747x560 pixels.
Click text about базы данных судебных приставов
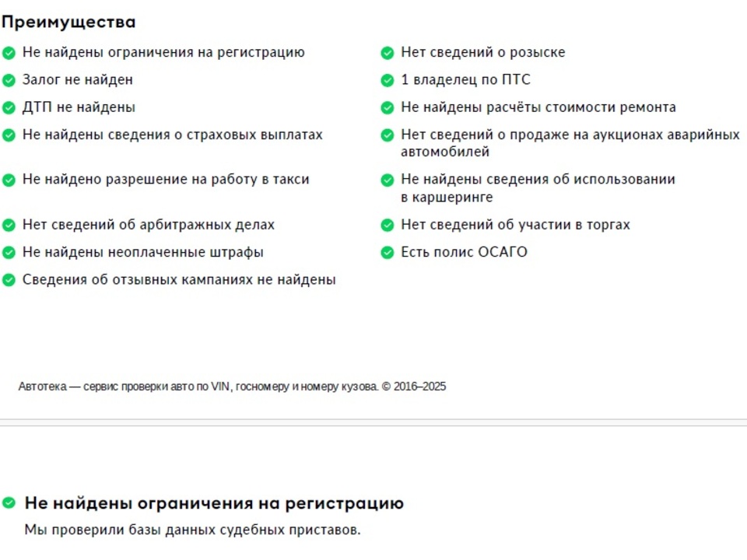click(192, 530)
